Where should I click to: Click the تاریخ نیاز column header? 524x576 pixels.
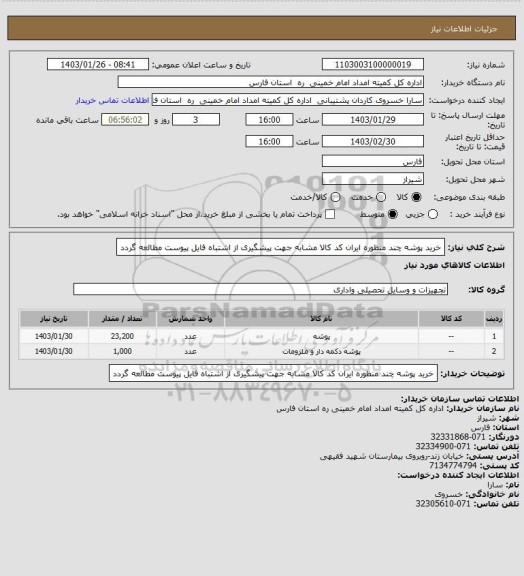pos(54,319)
